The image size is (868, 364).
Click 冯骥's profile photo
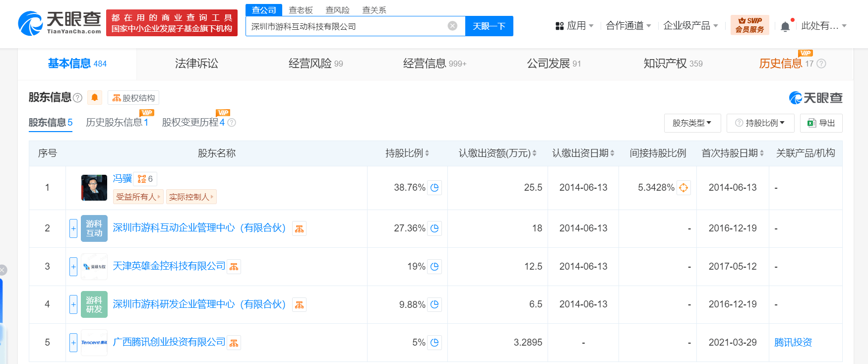94,188
